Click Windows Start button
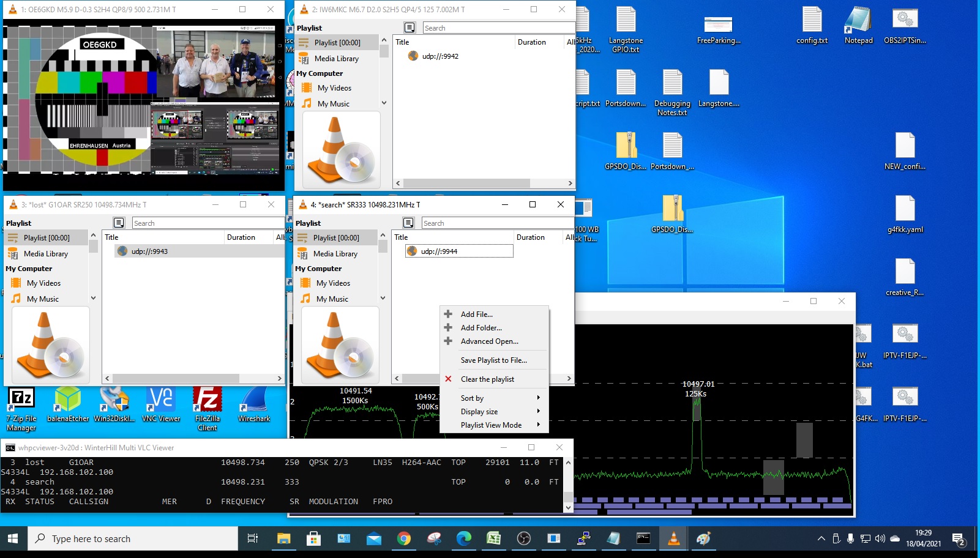 13,538
